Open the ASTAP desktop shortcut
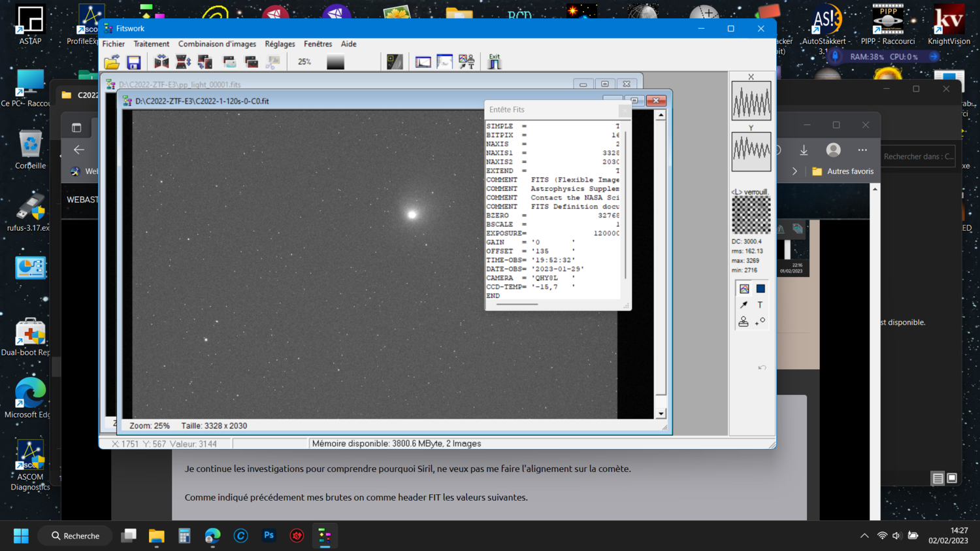Screen dimensions: 980x551 pyautogui.click(x=30, y=25)
